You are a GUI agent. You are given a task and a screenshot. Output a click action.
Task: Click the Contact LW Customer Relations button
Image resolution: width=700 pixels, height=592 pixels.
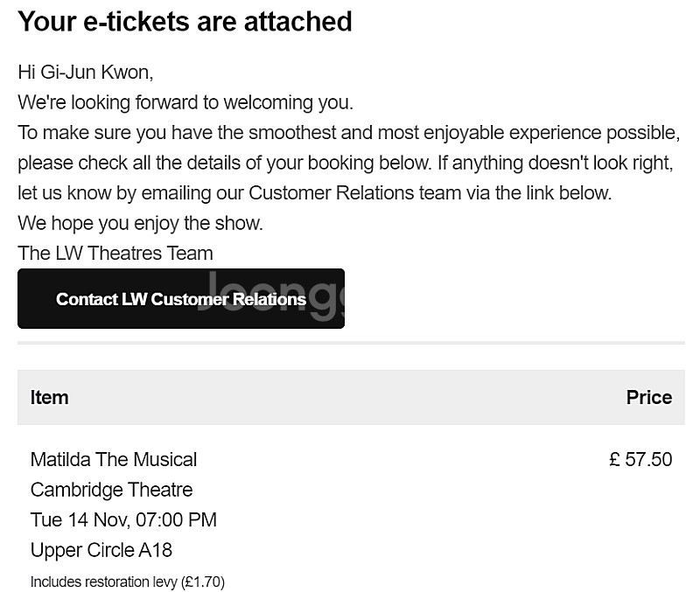tap(181, 298)
